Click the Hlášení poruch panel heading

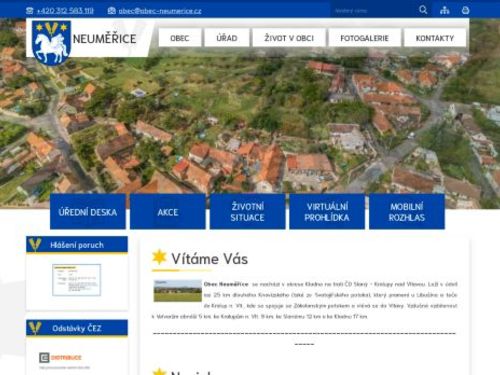77,245
